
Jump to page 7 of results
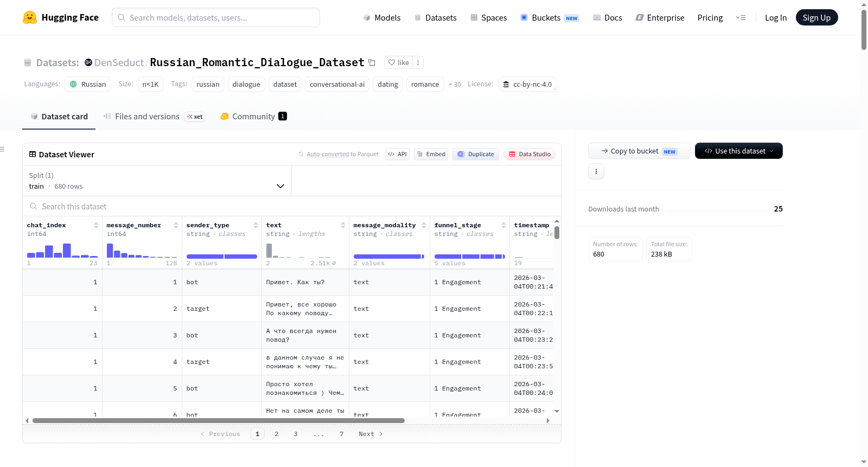tap(342, 434)
